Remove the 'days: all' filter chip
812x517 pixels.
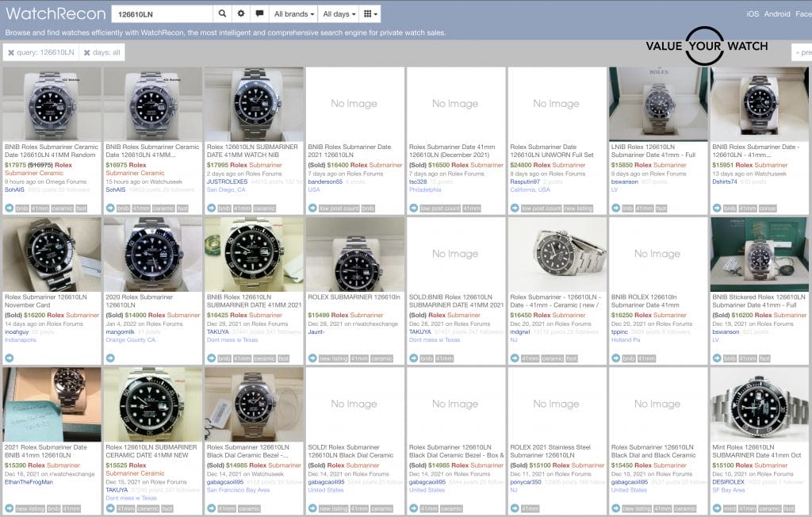[x=87, y=53]
